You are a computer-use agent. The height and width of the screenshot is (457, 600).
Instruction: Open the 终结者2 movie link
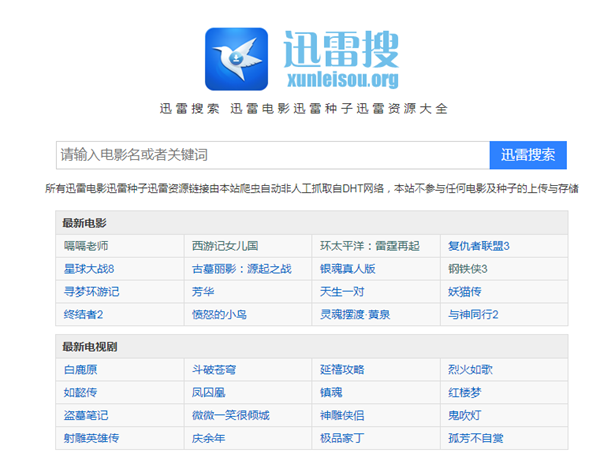[83, 315]
